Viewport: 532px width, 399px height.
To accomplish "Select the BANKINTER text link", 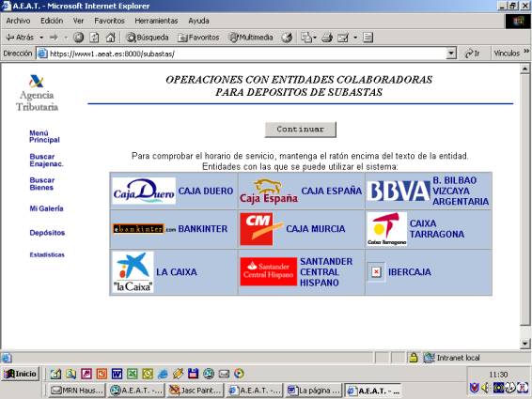I will pyautogui.click(x=202, y=229).
